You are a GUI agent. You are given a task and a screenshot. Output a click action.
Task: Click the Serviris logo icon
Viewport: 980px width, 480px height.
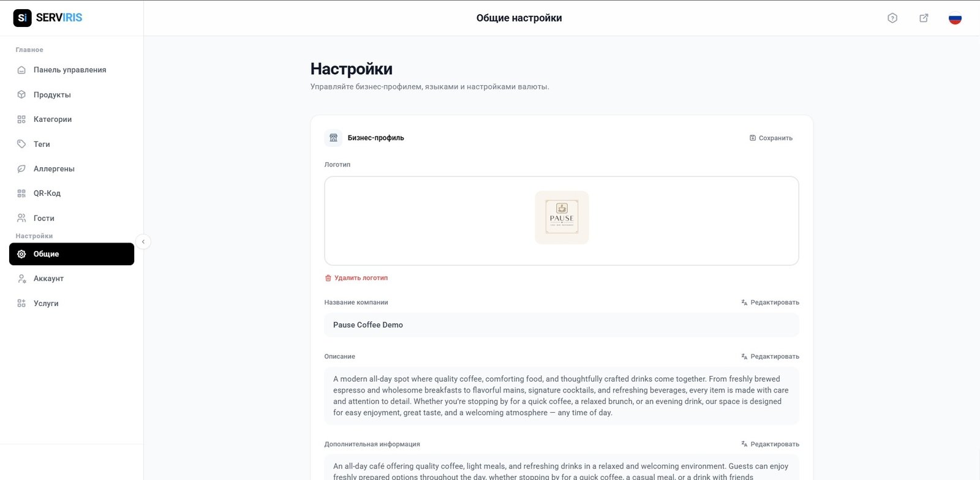[x=22, y=18]
